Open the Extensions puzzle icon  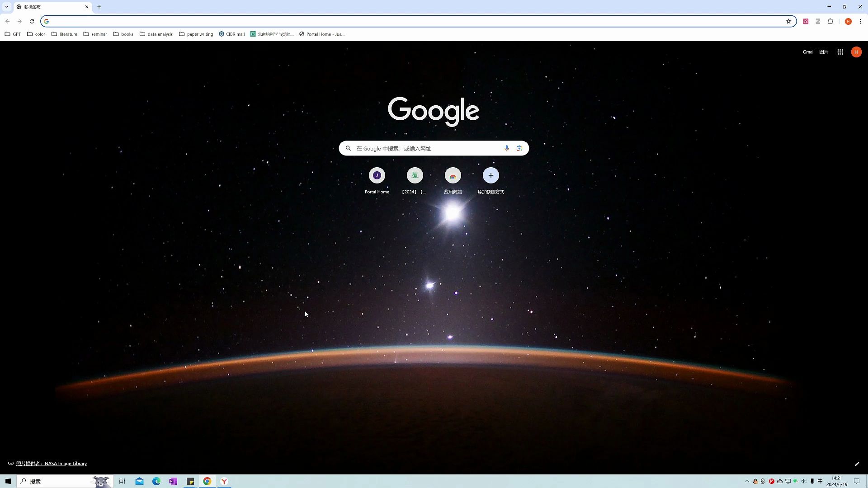pyautogui.click(x=830, y=21)
